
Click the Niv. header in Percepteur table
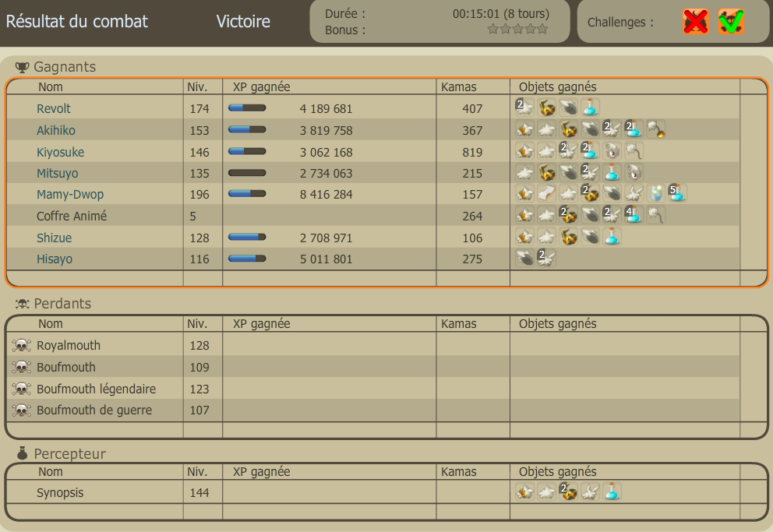tap(197, 472)
